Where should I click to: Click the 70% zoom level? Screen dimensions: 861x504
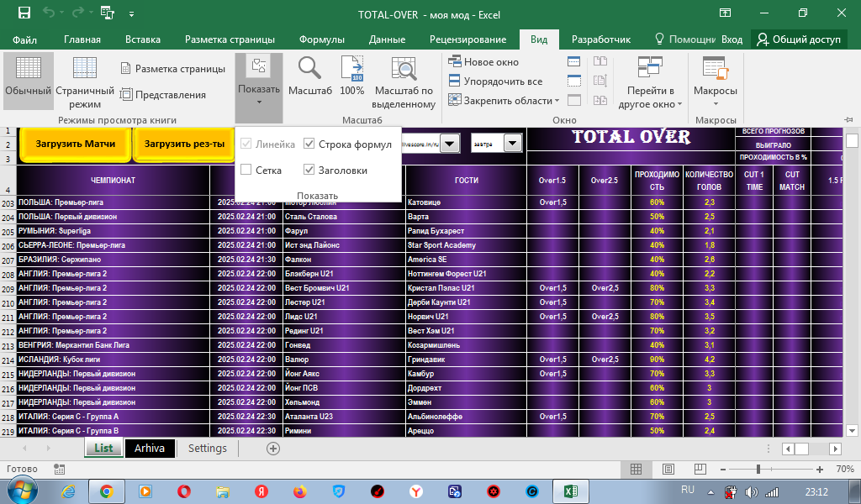click(844, 469)
